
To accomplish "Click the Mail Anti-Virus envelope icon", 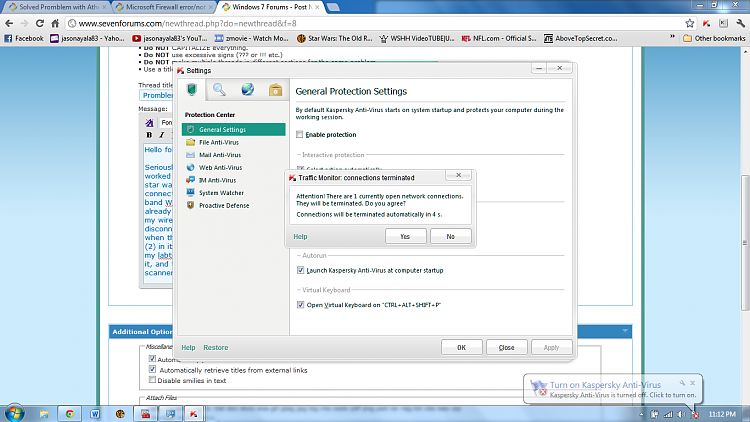I will (190, 155).
